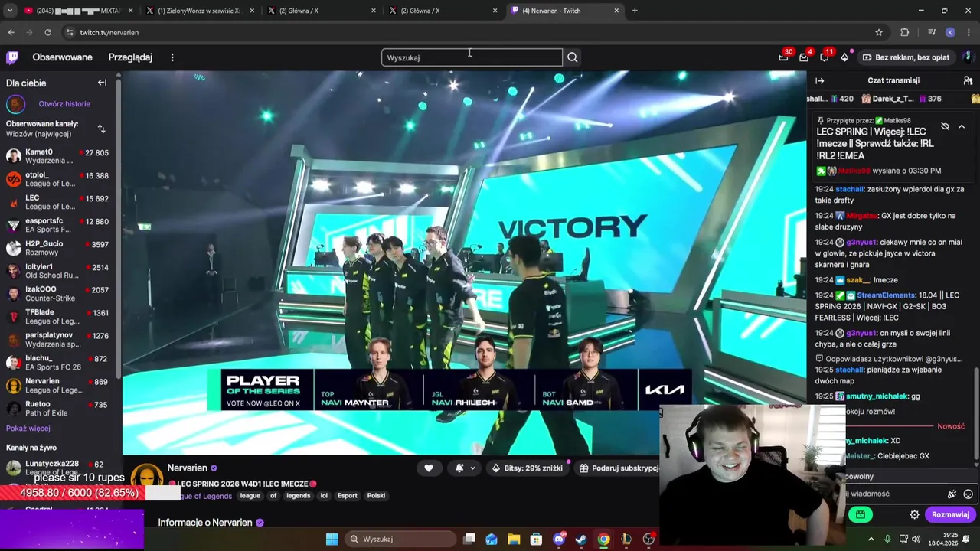This screenshot has width=980, height=551.
Task: Click Bez reklam, bez opłat button
Action: (906, 57)
